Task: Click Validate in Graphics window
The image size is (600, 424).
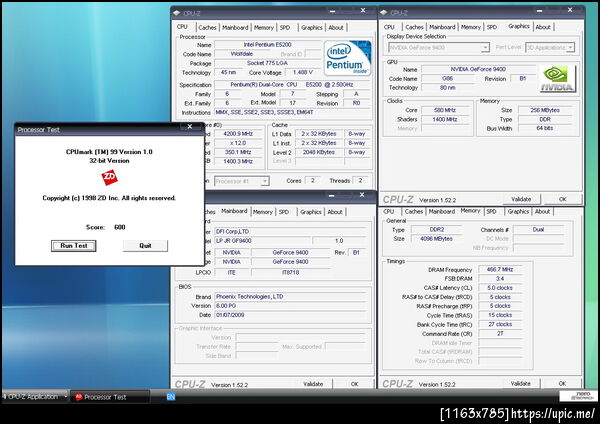Action: pos(521,199)
